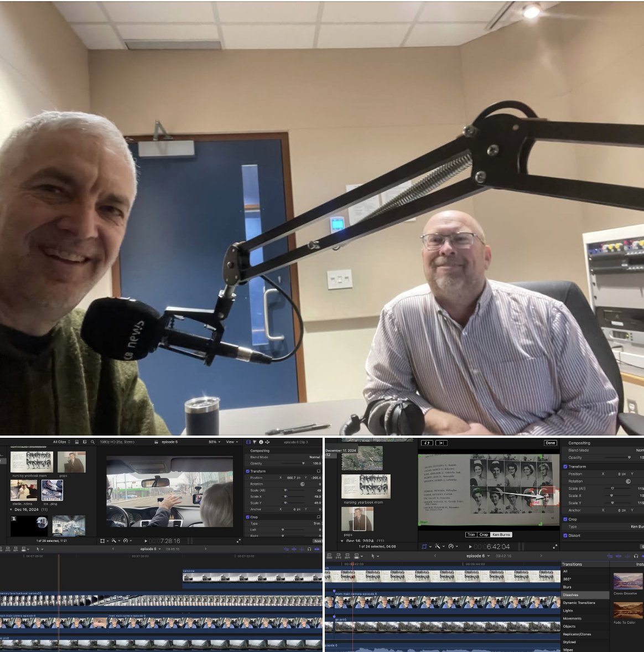
Task: Open the share inspector icon beside info icon
Action: pyautogui.click(x=267, y=442)
